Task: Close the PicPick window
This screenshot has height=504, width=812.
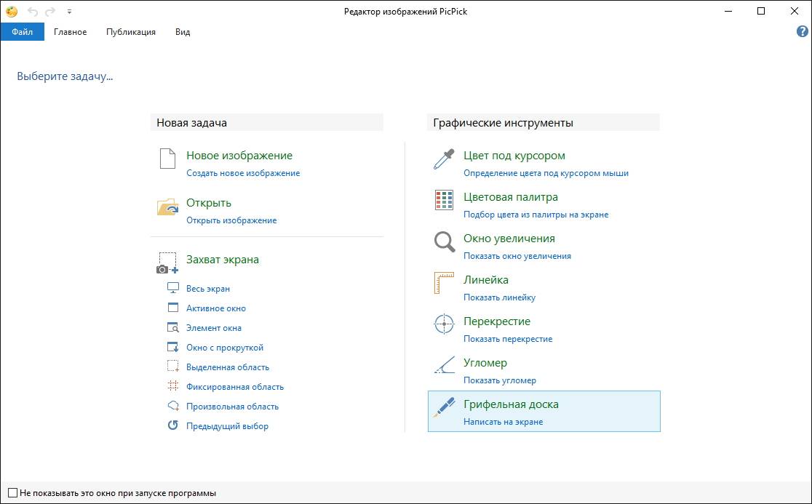Action: tap(795, 12)
